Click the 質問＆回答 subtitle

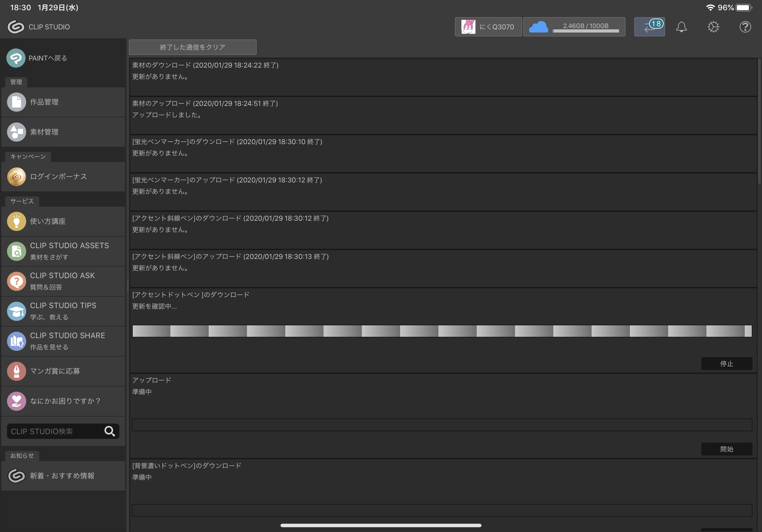click(x=46, y=287)
